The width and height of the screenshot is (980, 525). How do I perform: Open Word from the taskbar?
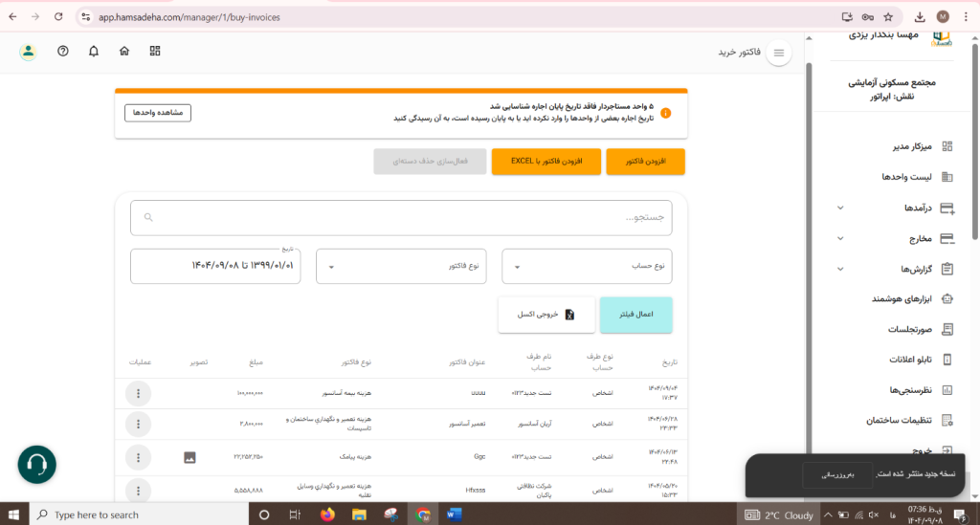click(x=455, y=515)
